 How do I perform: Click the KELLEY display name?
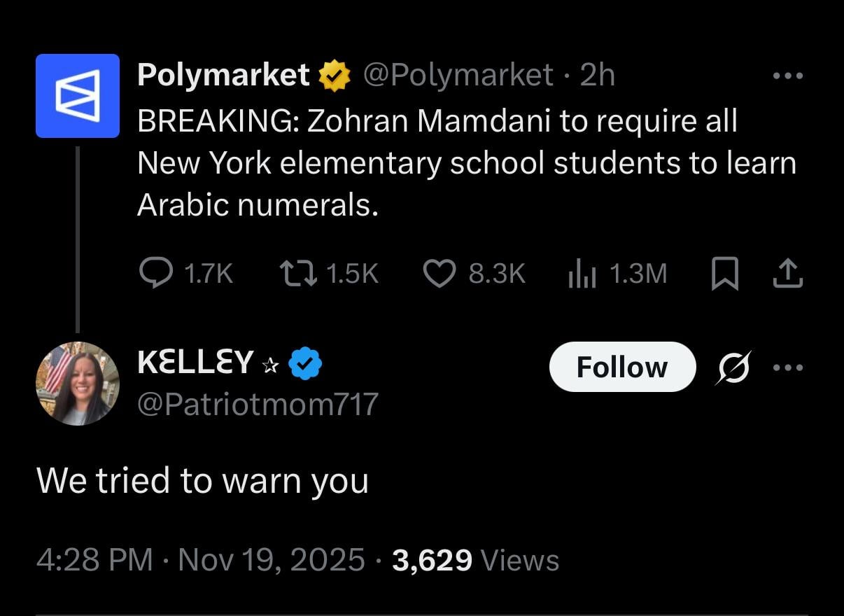click(x=195, y=363)
